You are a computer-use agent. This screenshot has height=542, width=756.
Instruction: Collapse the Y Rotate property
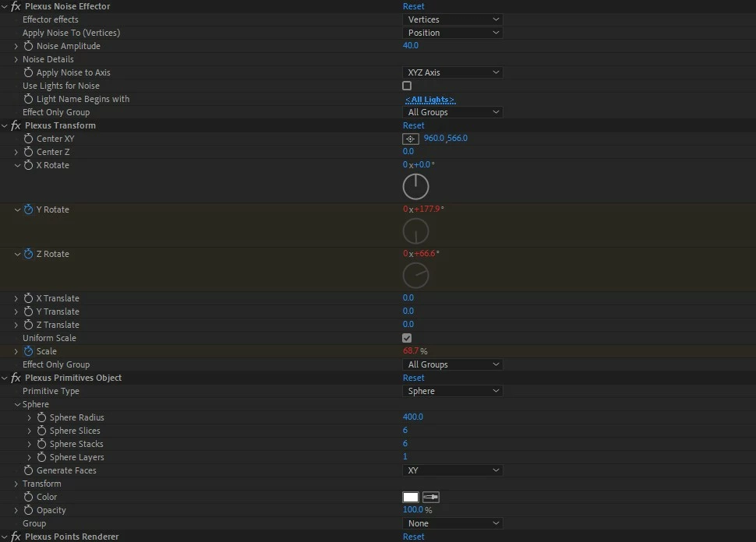click(x=17, y=209)
